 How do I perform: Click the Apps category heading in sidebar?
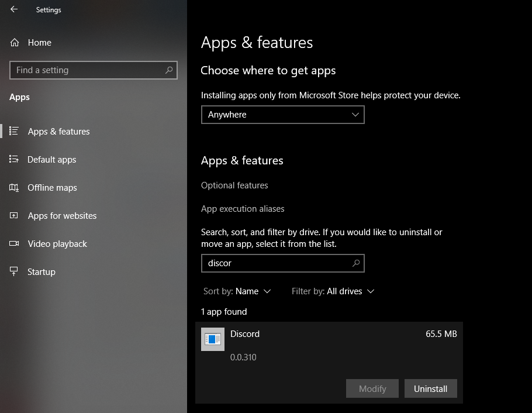pyautogui.click(x=19, y=97)
